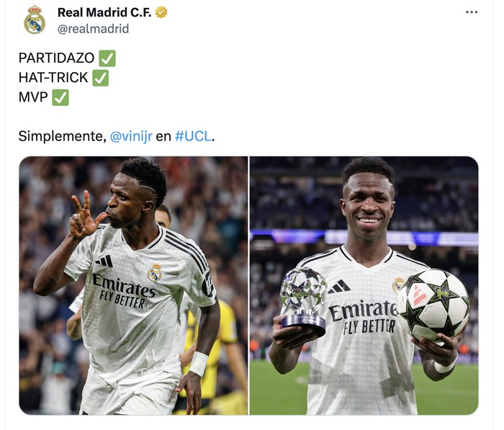Open the left goal celebration photo
This screenshot has height=430, width=504.
(133, 285)
